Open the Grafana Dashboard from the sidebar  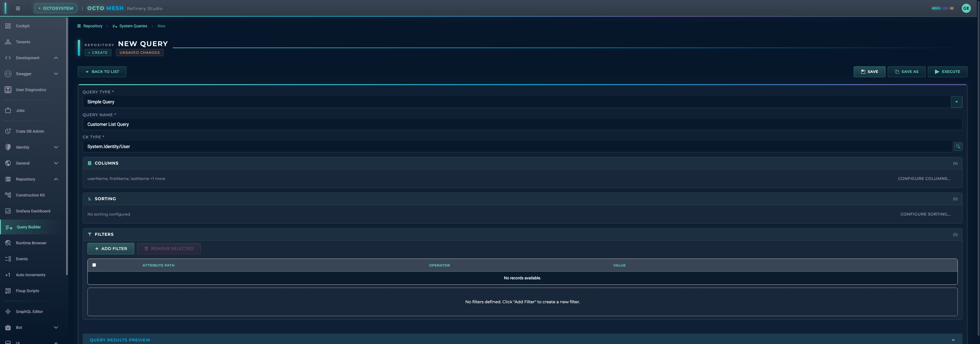33,210
